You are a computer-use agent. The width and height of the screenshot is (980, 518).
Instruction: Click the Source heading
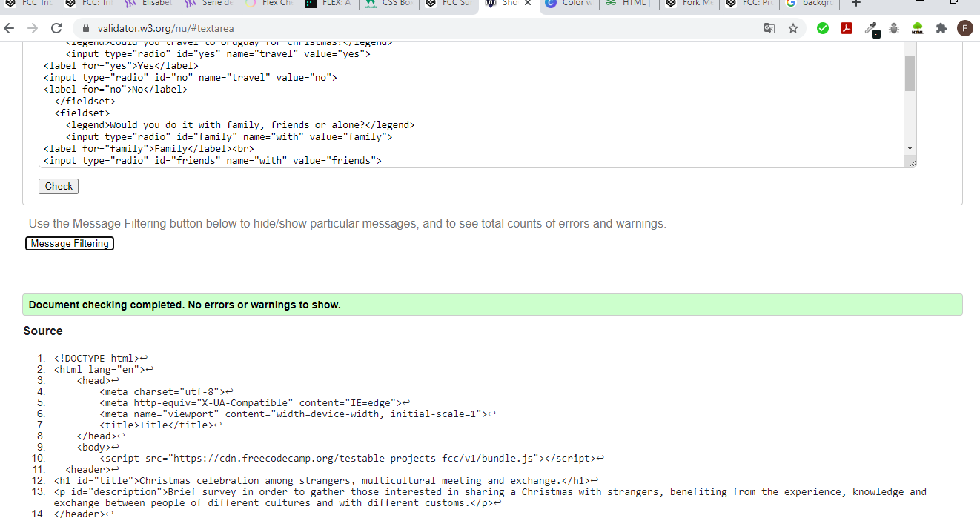pyautogui.click(x=43, y=331)
